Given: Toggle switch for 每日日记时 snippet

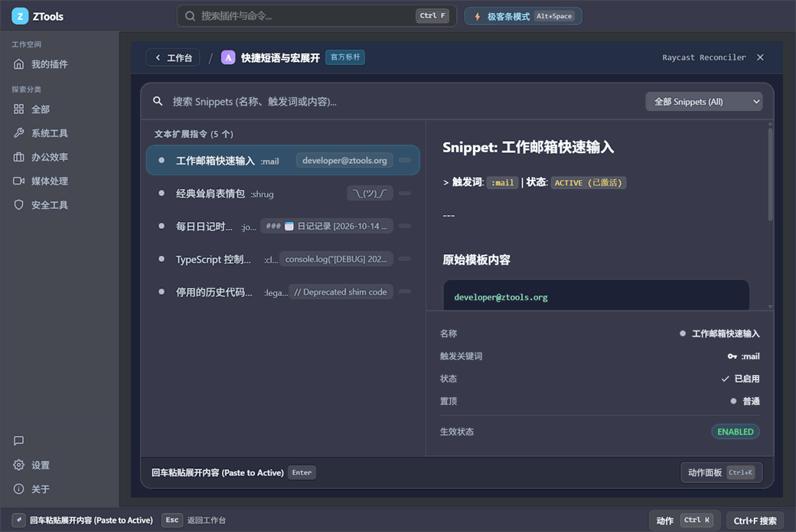Looking at the screenshot, I should point(405,226).
